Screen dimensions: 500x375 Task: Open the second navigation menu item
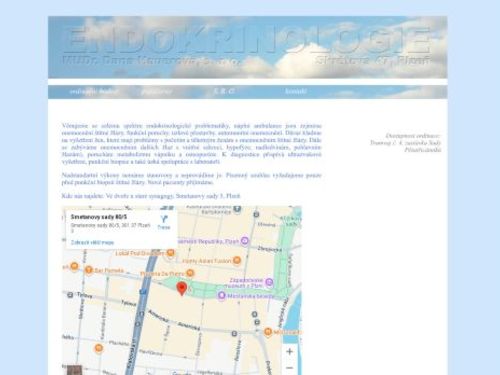coord(157,91)
